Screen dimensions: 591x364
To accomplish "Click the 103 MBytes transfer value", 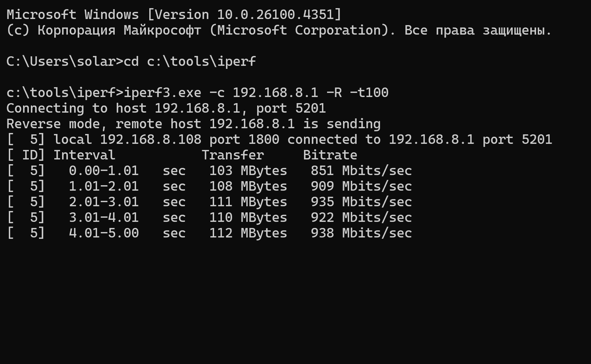I will pyautogui.click(x=248, y=171).
